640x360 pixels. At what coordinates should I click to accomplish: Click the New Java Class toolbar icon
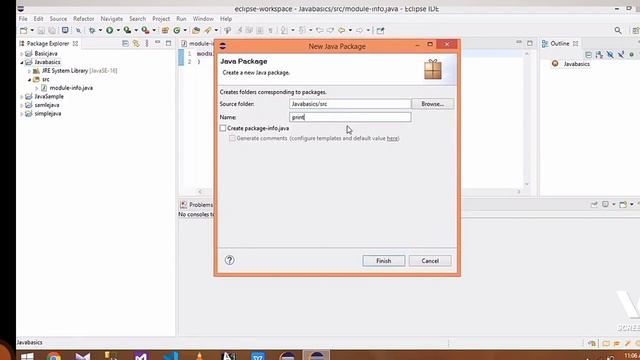177,30
